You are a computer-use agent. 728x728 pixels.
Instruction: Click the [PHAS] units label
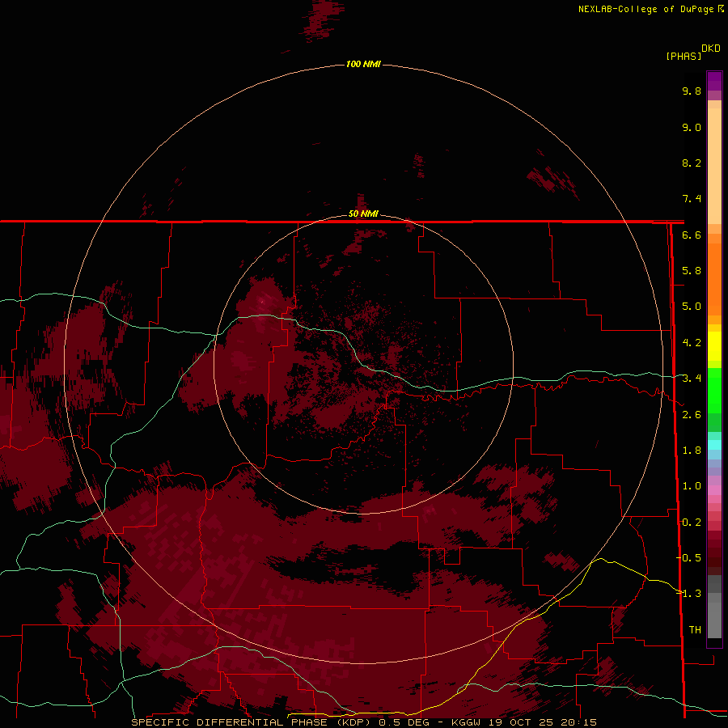(684, 56)
